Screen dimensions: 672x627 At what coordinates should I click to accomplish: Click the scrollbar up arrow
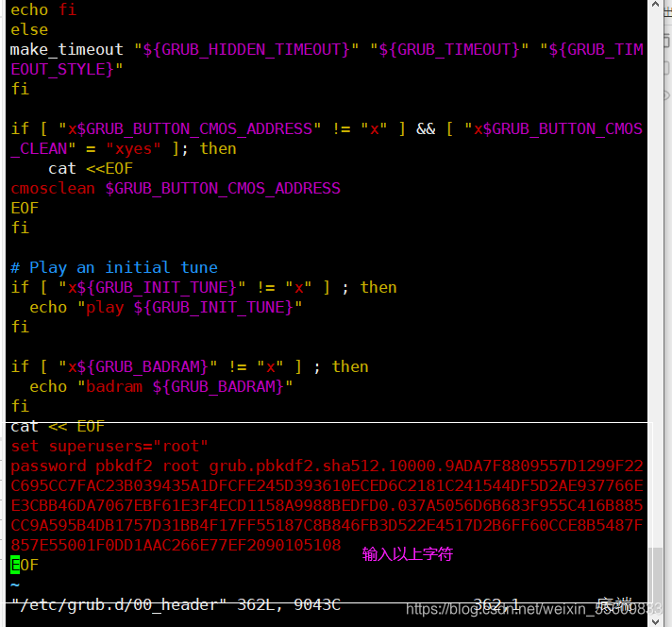click(655, 5)
